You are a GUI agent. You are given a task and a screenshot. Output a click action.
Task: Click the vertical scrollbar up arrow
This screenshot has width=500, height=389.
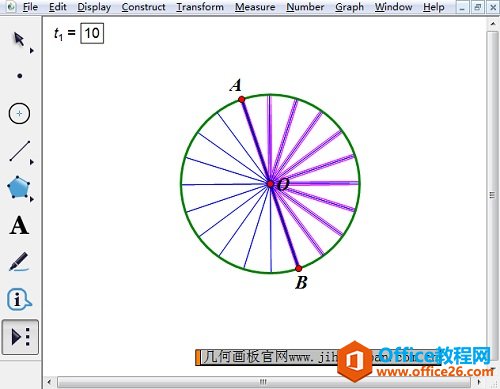(492, 24)
